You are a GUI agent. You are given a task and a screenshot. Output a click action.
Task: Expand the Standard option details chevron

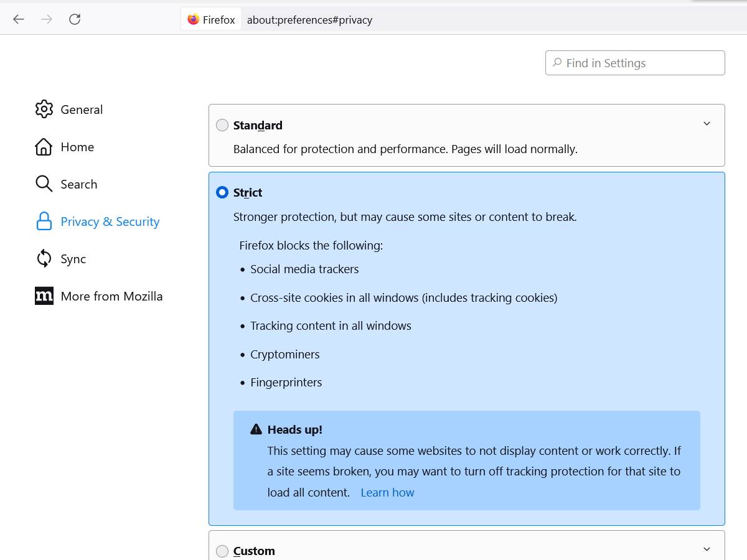(707, 124)
